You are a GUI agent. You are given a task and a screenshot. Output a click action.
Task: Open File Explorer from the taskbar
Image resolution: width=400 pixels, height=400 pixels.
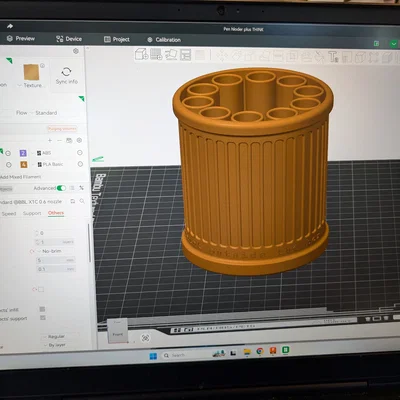click(x=247, y=352)
